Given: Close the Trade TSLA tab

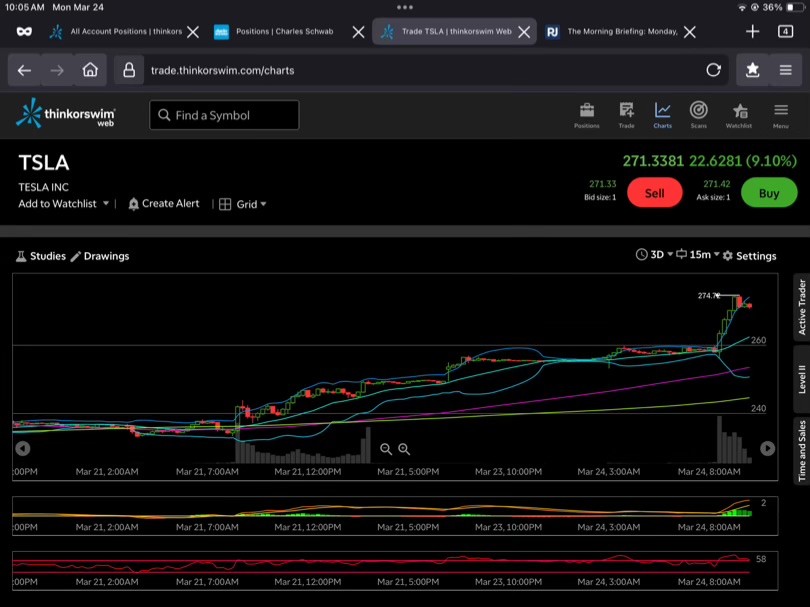Looking at the screenshot, I should pyautogui.click(x=524, y=32).
